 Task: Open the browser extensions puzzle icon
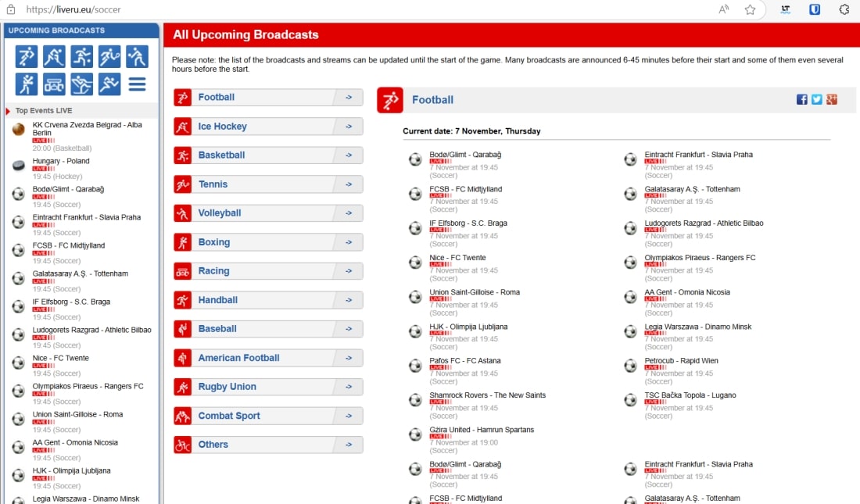click(x=844, y=9)
